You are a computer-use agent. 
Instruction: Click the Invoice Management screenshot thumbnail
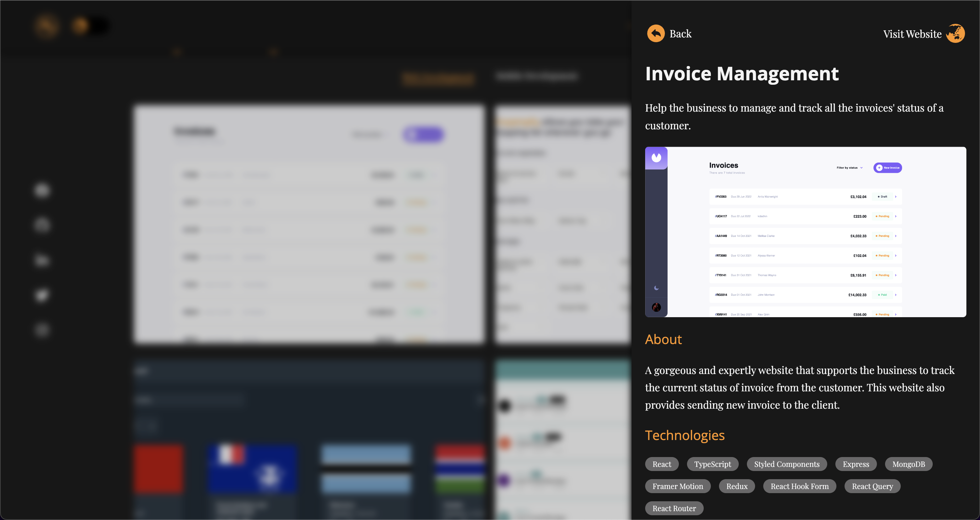tap(805, 232)
